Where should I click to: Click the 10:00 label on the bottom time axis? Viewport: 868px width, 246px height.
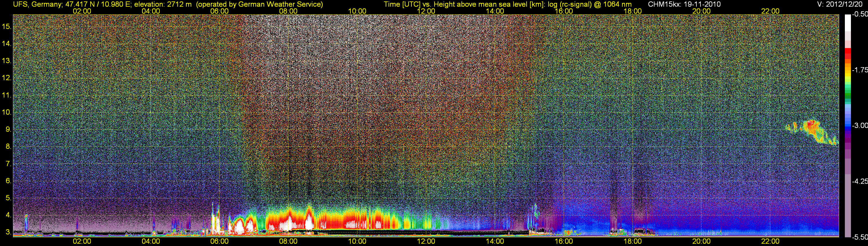click(x=357, y=241)
